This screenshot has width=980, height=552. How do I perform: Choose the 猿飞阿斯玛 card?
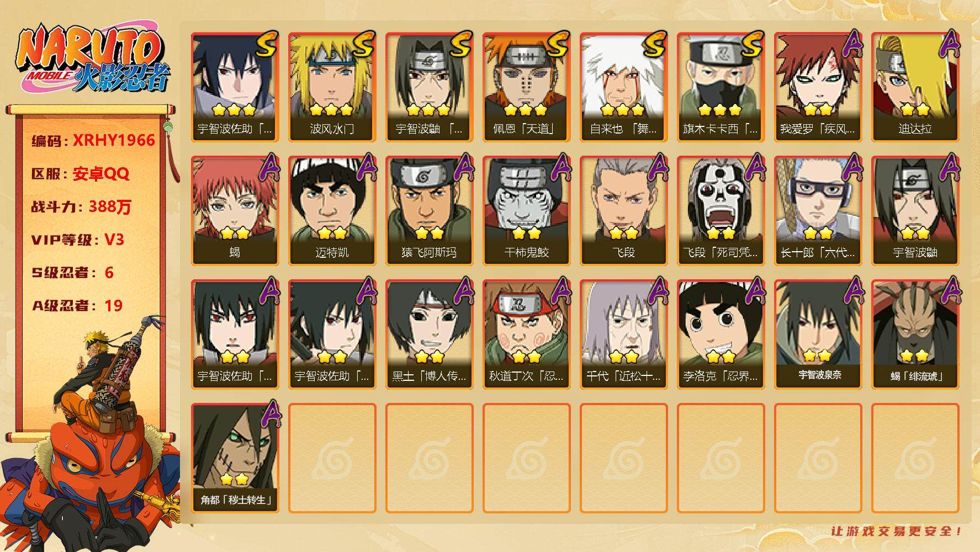pos(429,211)
